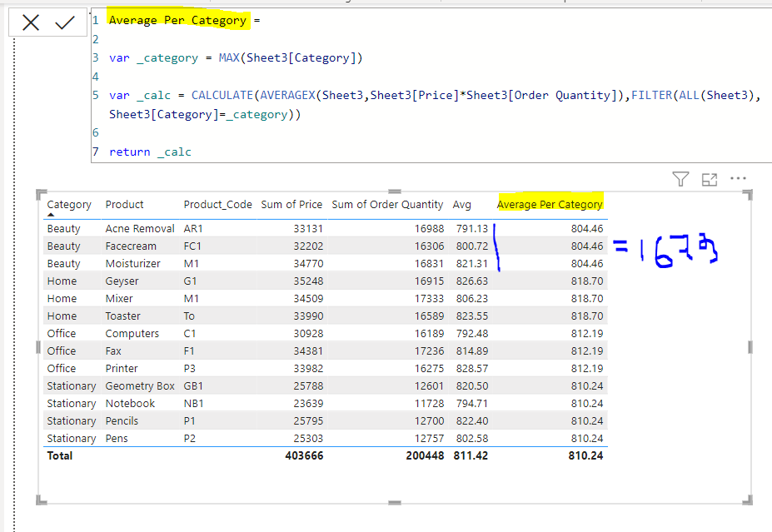Cancel the formula with the X icon

pos(31,22)
